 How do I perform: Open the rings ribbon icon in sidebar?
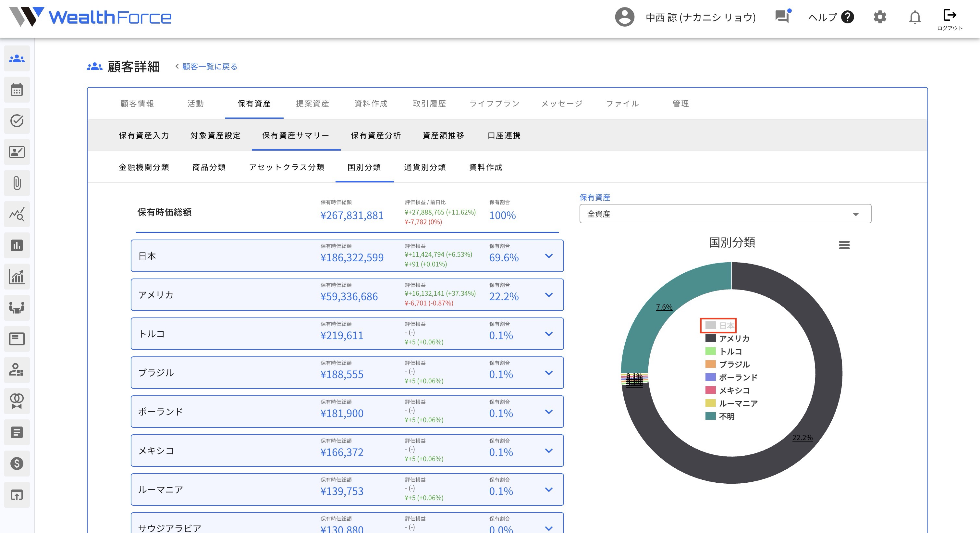tap(17, 401)
